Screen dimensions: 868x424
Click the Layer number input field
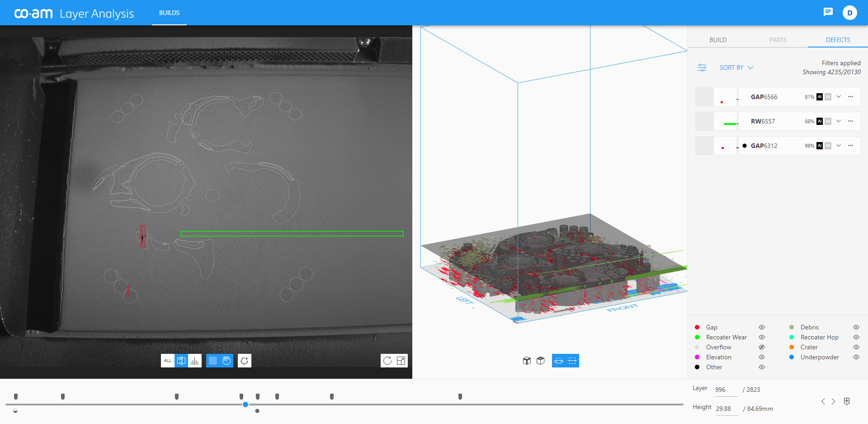(x=726, y=390)
